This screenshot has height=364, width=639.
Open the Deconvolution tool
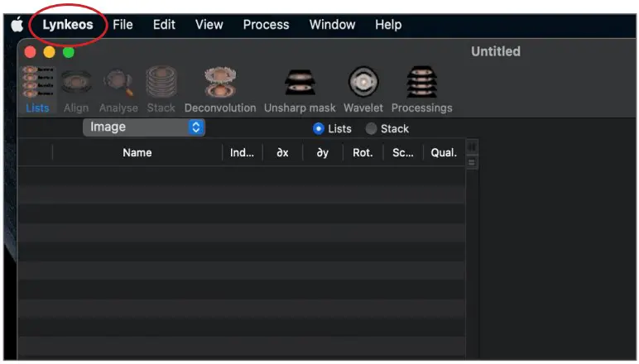coord(220,89)
